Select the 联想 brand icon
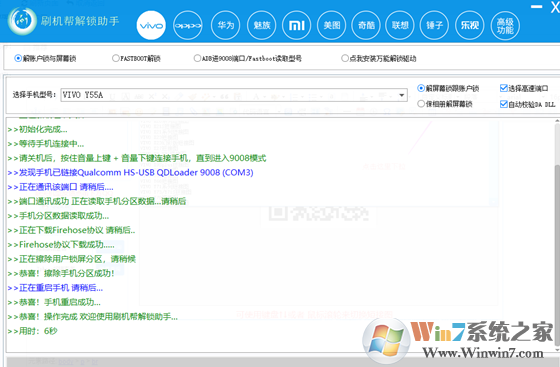Viewport: 560px width, 367px height. [x=400, y=25]
